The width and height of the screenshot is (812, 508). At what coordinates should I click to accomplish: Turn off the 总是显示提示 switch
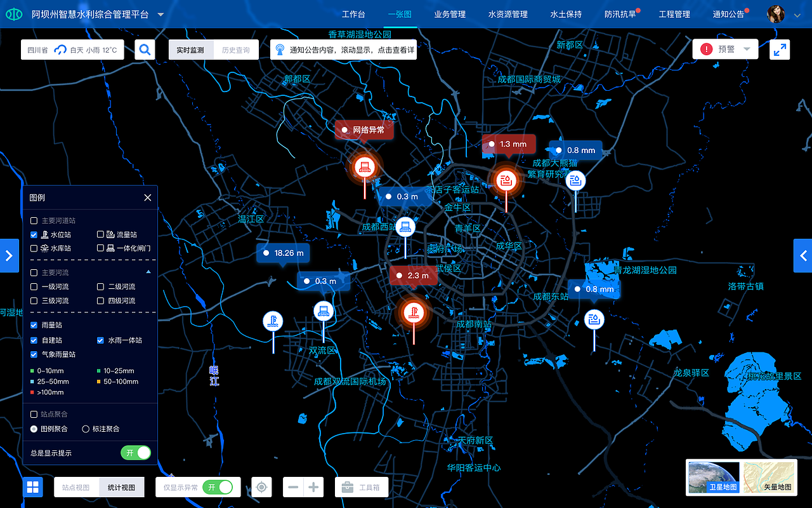click(x=136, y=453)
